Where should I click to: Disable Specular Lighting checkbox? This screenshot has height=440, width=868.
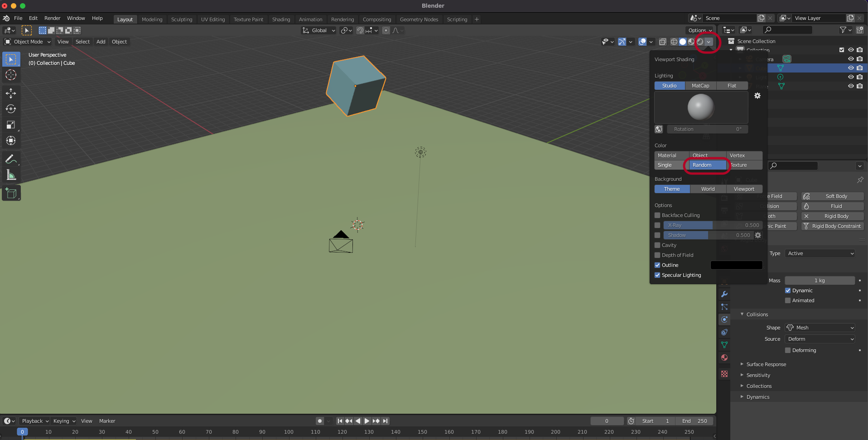(657, 275)
